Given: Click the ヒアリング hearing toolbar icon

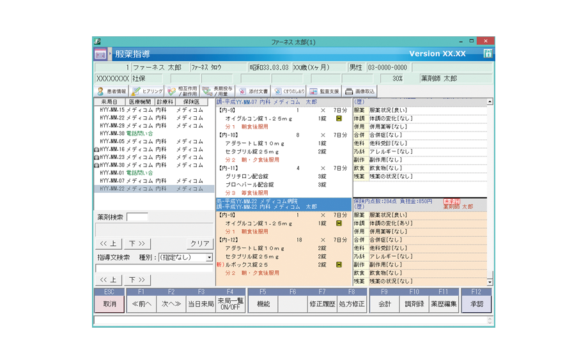Looking at the screenshot, I should [x=146, y=91].
